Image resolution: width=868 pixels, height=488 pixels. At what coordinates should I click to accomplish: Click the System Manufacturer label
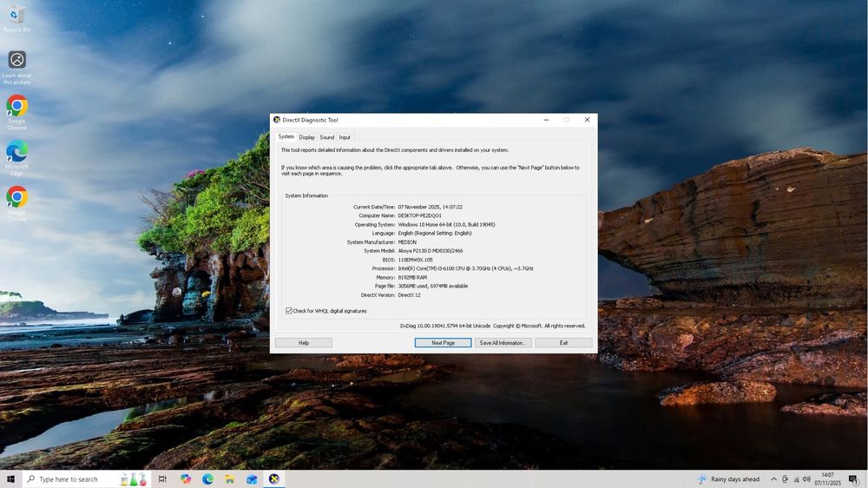point(371,242)
